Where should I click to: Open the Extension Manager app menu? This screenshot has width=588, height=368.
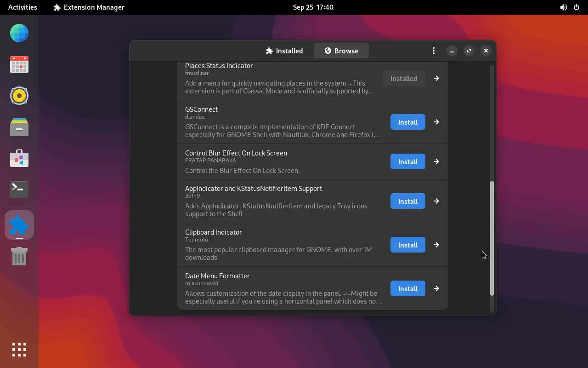click(89, 7)
